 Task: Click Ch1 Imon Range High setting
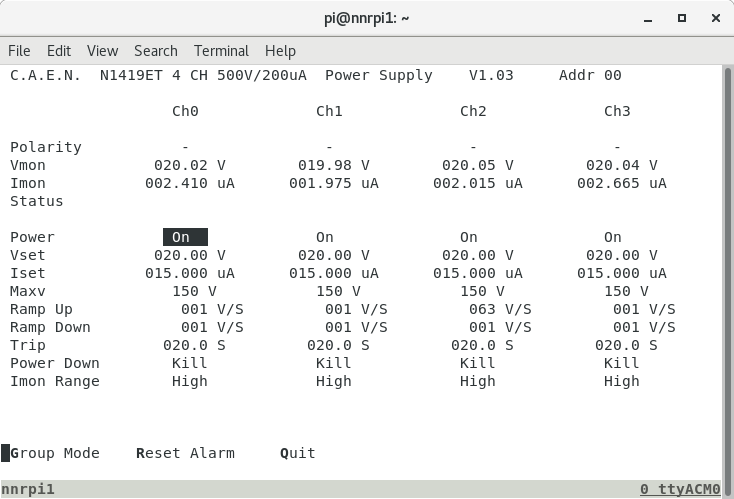point(334,382)
